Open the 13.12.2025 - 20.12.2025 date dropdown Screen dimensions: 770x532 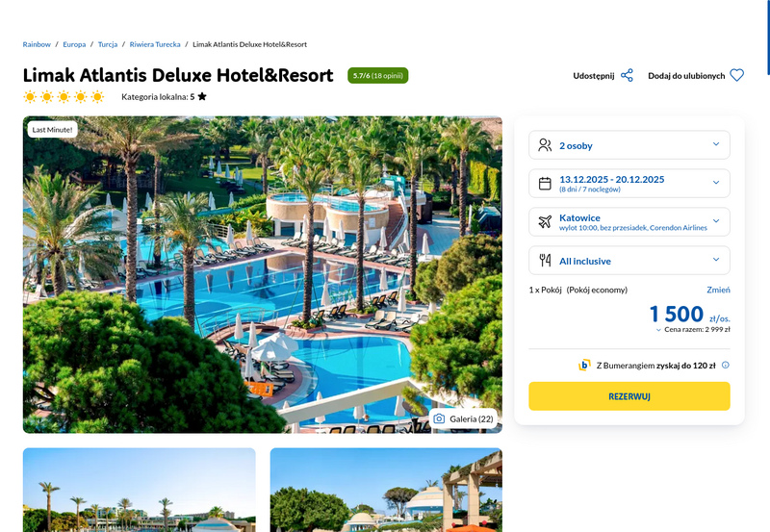(629, 184)
